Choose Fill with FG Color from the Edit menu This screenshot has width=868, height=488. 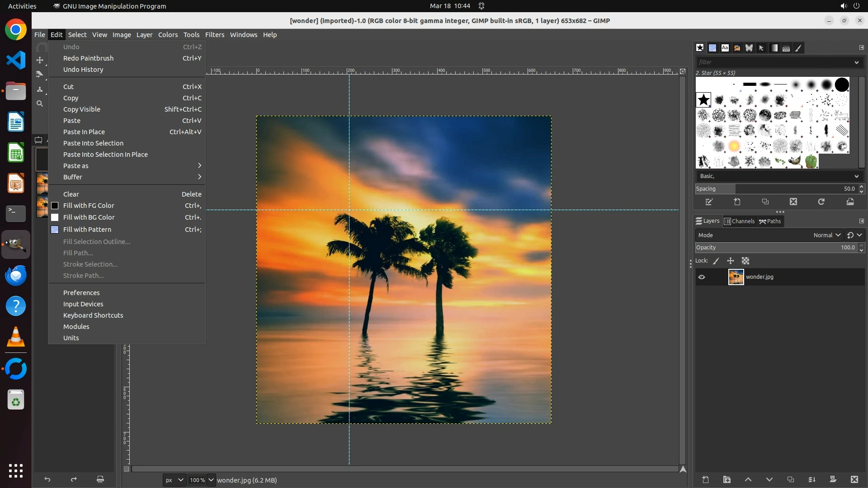(89, 206)
